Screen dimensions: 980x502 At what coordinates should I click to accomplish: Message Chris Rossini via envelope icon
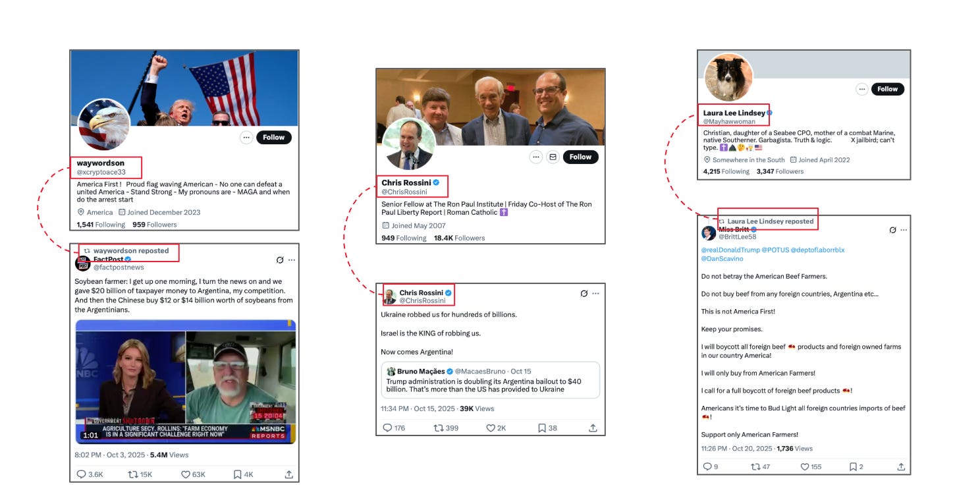pyautogui.click(x=553, y=157)
